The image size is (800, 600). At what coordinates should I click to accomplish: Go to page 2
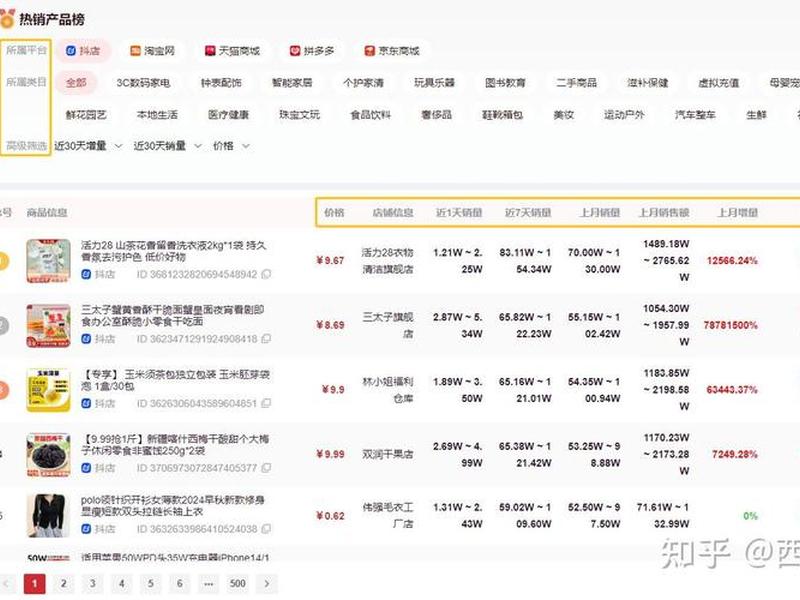point(63,584)
